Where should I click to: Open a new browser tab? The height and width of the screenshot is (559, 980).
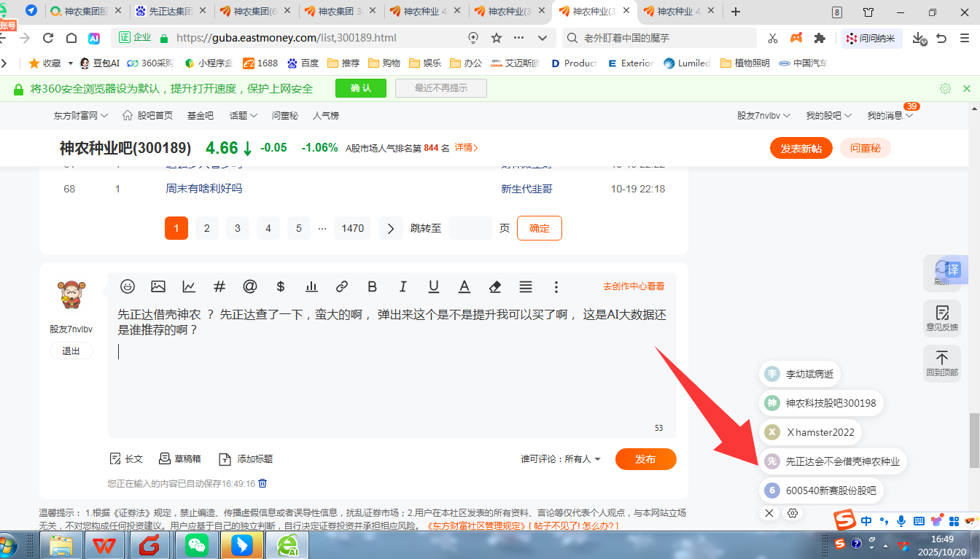[736, 12]
